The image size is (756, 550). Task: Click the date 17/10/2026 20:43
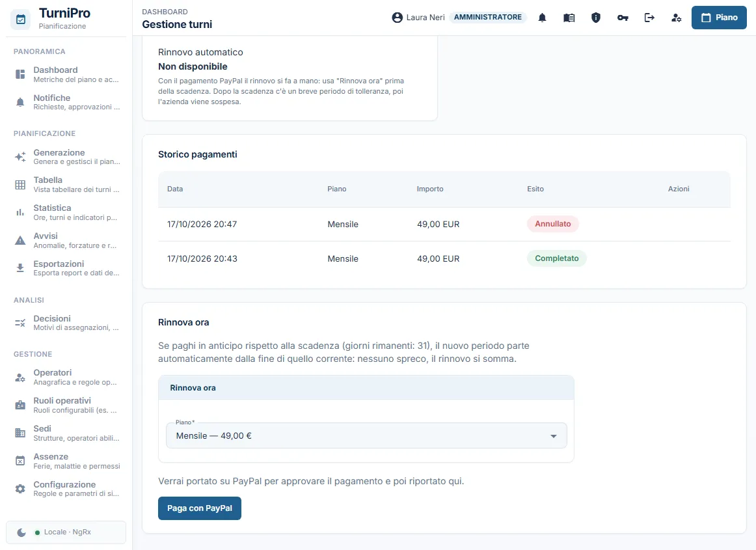click(202, 259)
